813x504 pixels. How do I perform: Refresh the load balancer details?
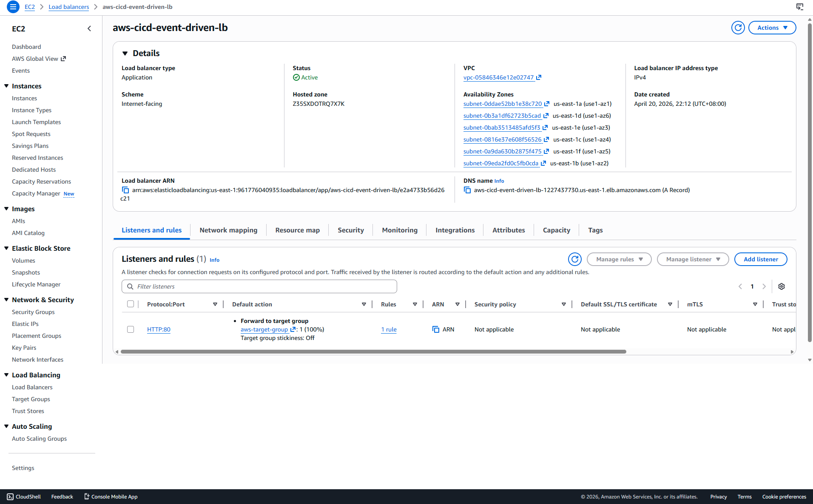point(738,28)
